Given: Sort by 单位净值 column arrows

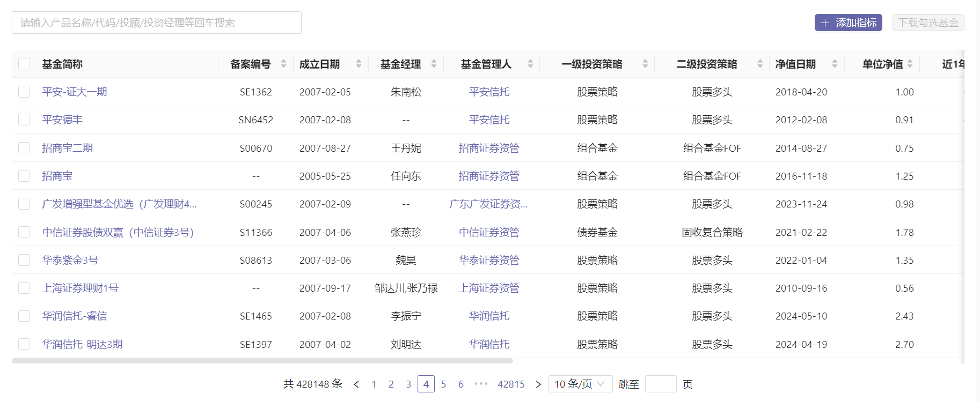Looking at the screenshot, I should [910, 64].
